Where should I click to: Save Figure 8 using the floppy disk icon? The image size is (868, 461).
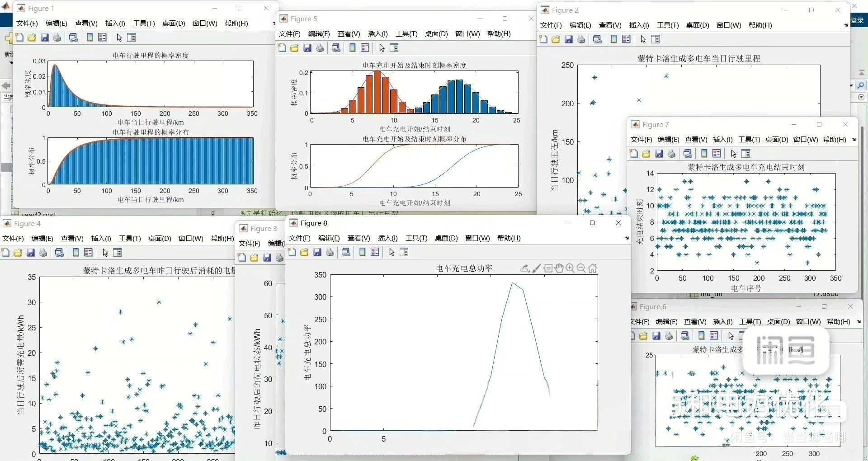317,252
